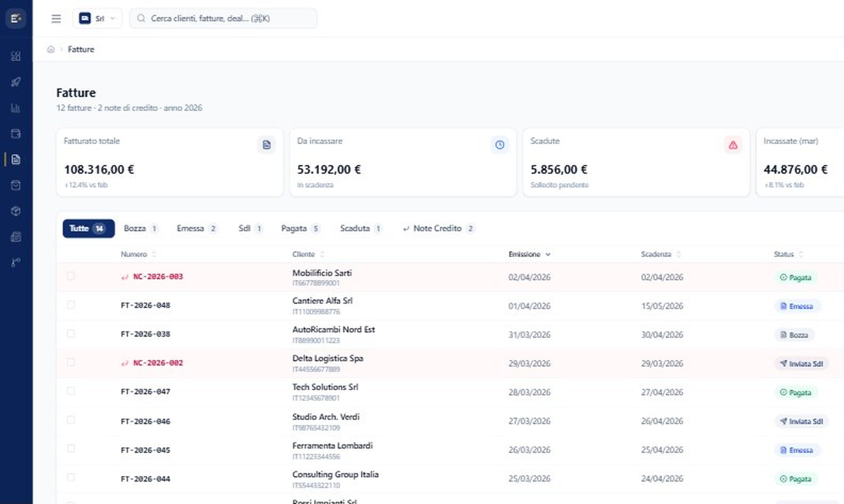Select the checkbox for NC-2026-002
Image resolution: width=844 pixels, height=504 pixels.
(71, 362)
